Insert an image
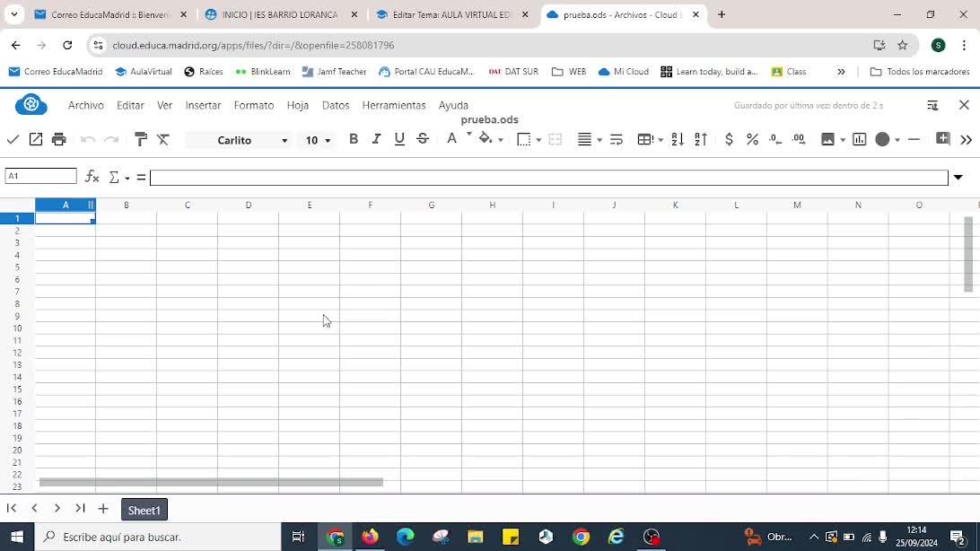 [x=827, y=139]
